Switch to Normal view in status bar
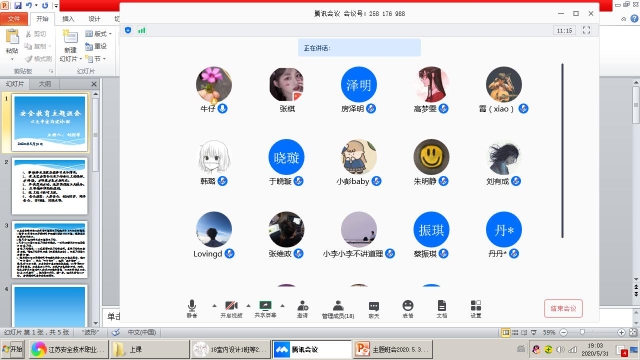Screen dimensions: 640x360 coord(506,333)
